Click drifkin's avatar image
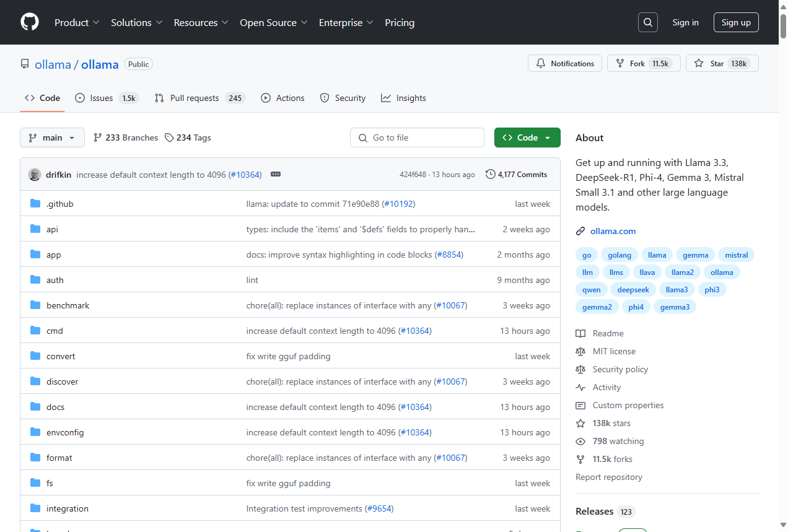 point(35,175)
